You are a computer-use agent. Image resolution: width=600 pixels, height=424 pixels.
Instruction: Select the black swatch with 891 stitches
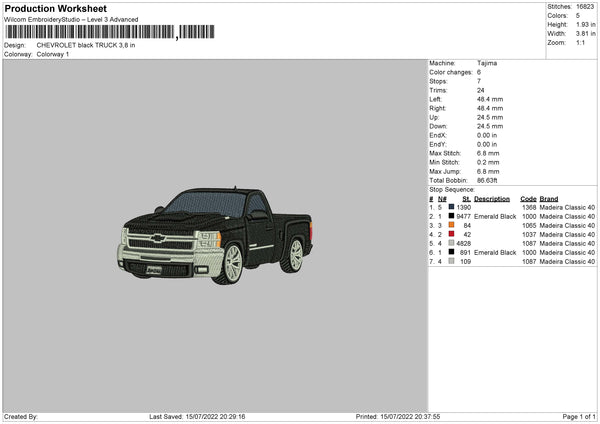(452, 253)
